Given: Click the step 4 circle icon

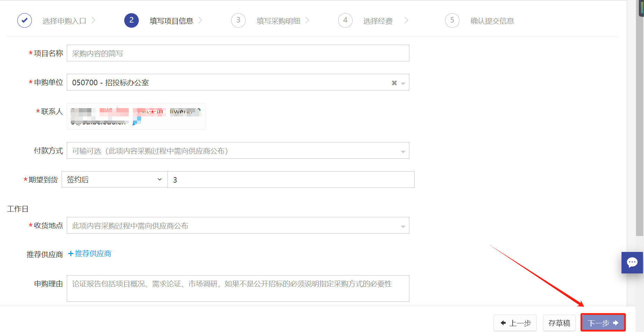Looking at the screenshot, I should [x=345, y=20].
